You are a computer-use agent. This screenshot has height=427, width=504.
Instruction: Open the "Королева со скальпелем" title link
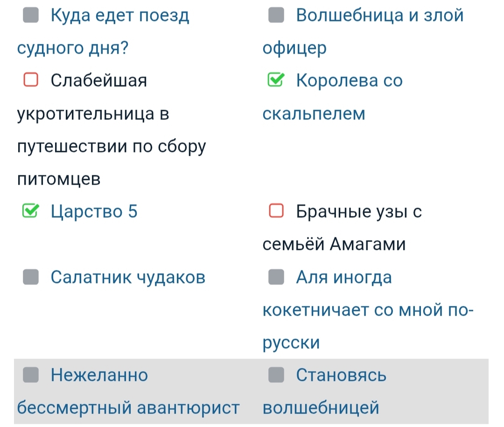(x=349, y=81)
